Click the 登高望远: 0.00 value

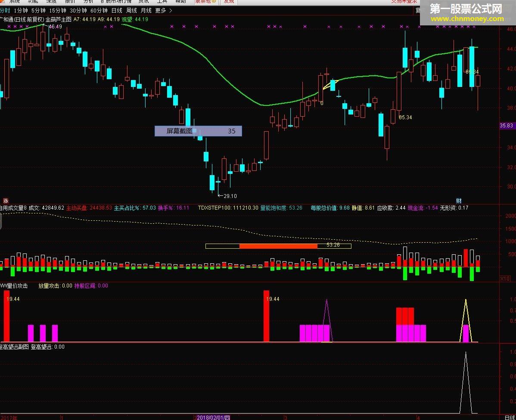[x=48, y=347]
